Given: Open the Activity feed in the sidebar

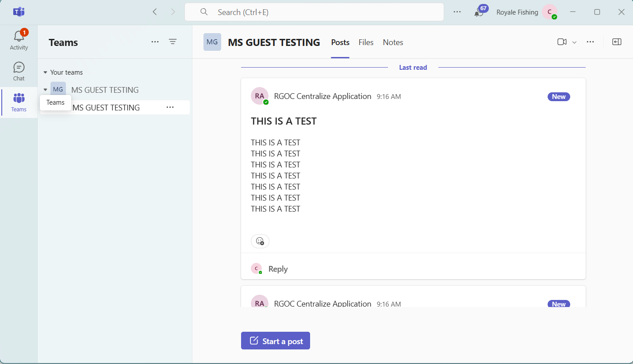Looking at the screenshot, I should [19, 40].
